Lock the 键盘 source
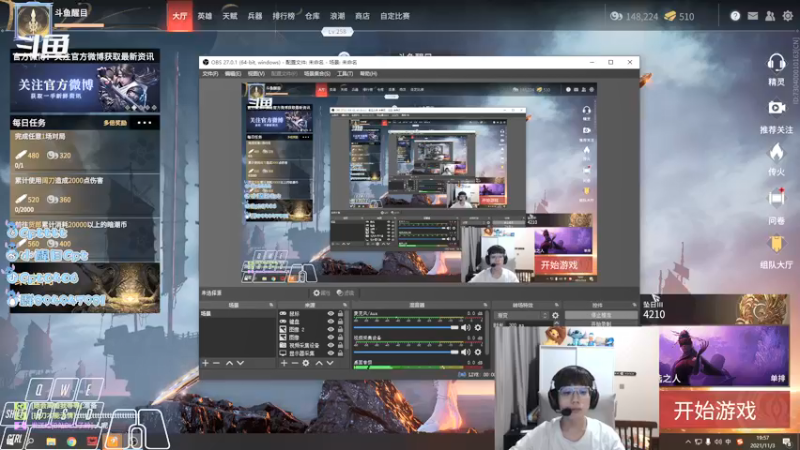The image size is (800, 450). pyautogui.click(x=340, y=322)
